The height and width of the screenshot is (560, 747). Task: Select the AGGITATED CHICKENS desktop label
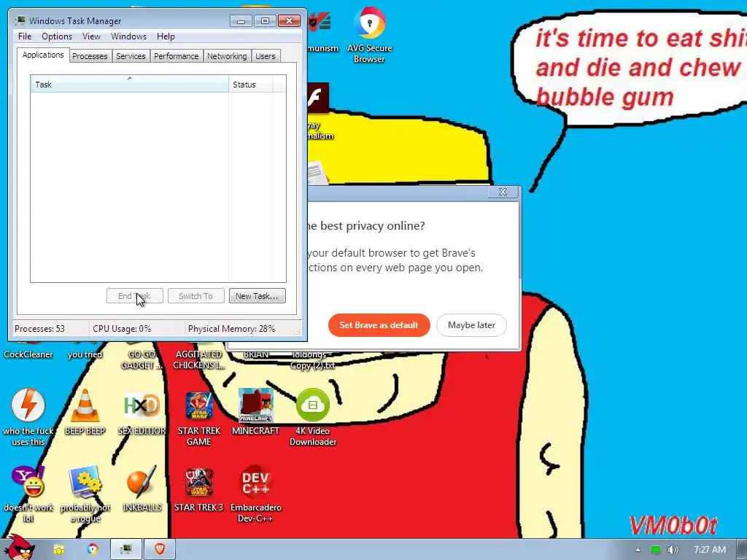click(x=198, y=360)
